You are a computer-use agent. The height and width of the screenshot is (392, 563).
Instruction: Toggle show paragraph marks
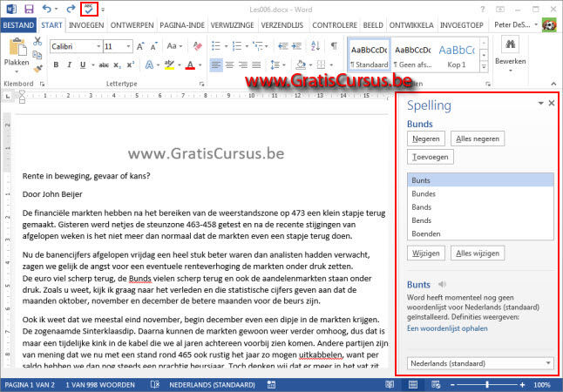pos(334,46)
